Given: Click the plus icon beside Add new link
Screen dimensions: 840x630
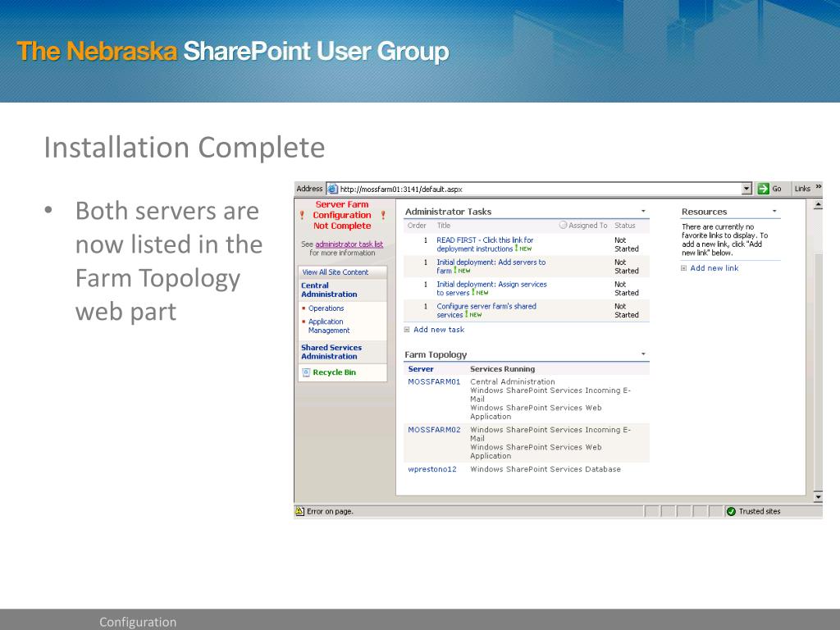Looking at the screenshot, I should coord(683,268).
